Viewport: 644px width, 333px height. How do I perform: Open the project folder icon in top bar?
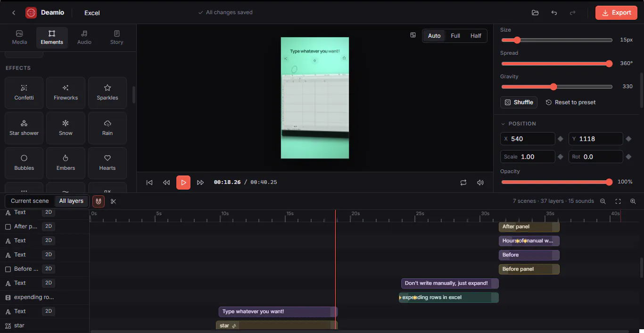point(535,13)
